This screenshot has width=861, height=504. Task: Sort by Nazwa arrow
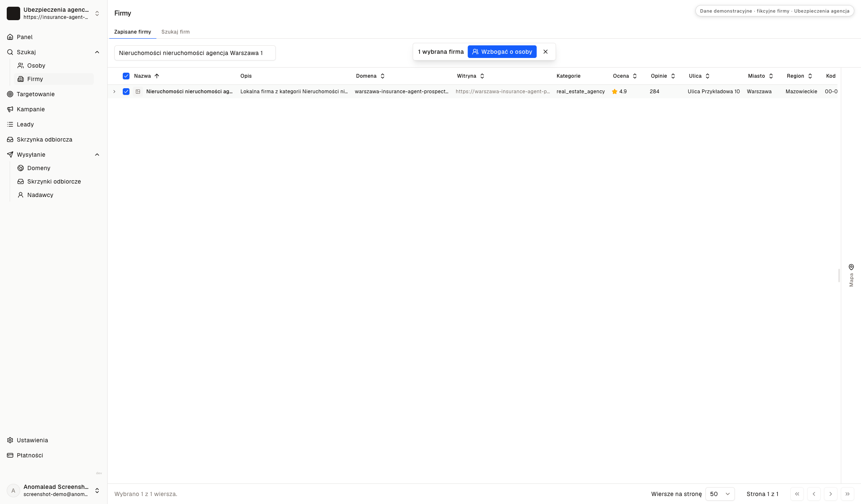[157, 76]
